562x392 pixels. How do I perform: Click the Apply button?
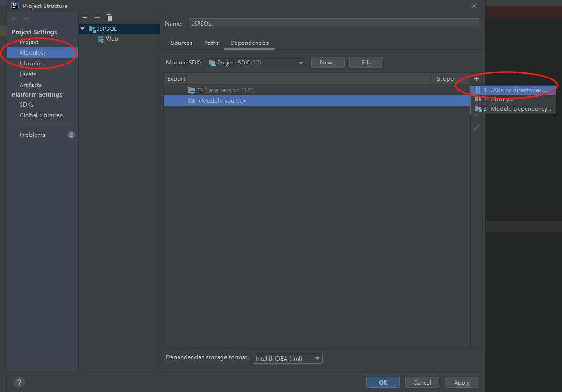(462, 382)
